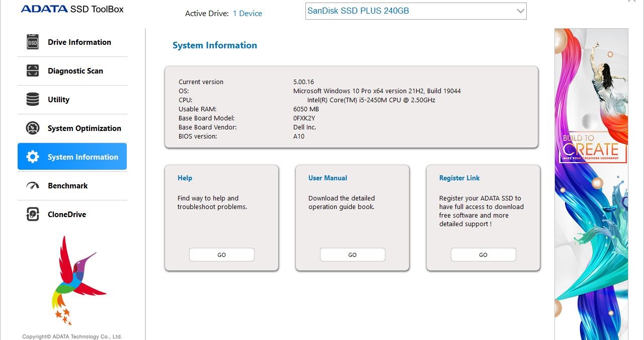Click the ADATA SSD ToolBox title

(72, 9)
